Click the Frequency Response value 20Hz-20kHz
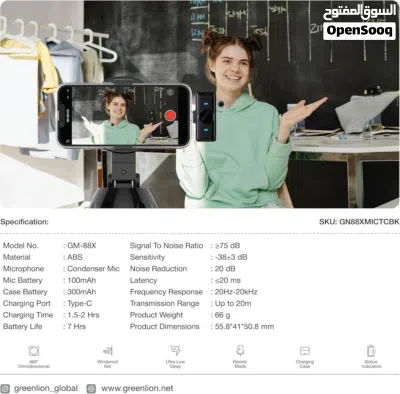 click(x=236, y=292)
